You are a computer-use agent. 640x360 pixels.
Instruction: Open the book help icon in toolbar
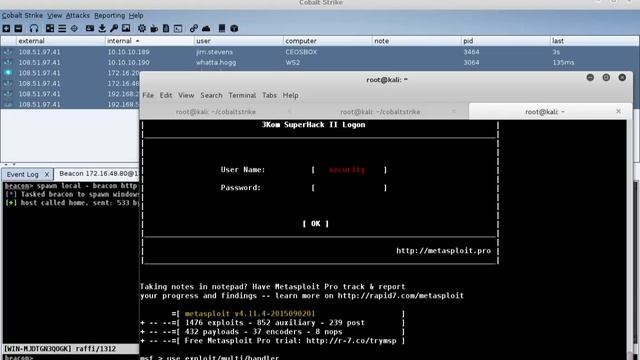coord(222,29)
